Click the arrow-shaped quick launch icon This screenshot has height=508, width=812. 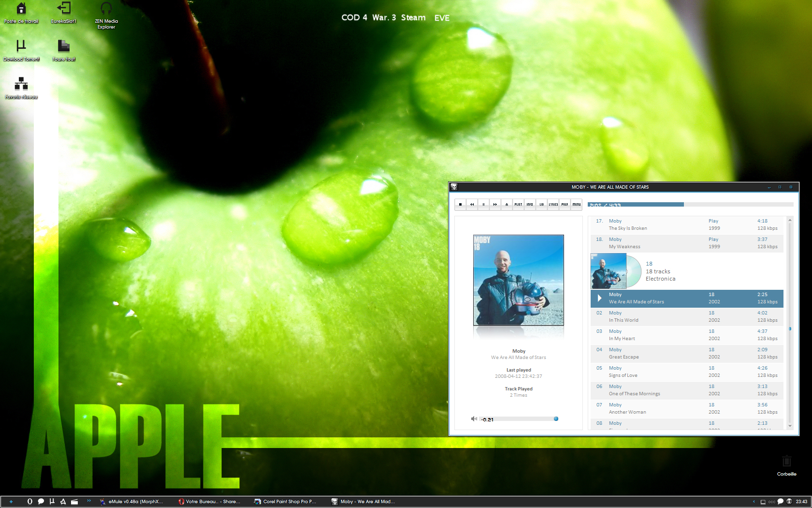pos(63,502)
